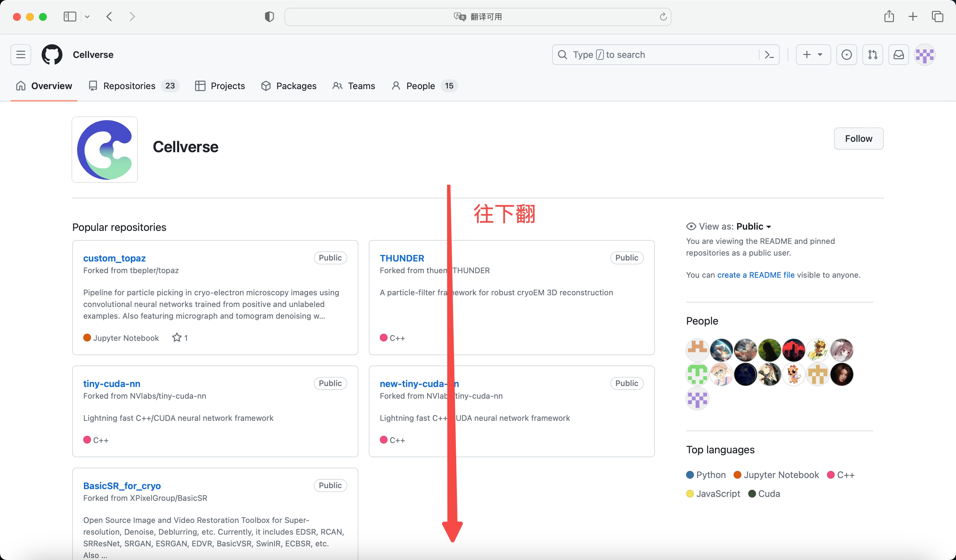Click the privacy shield icon in address bar
This screenshot has height=560, width=956.
269,16
